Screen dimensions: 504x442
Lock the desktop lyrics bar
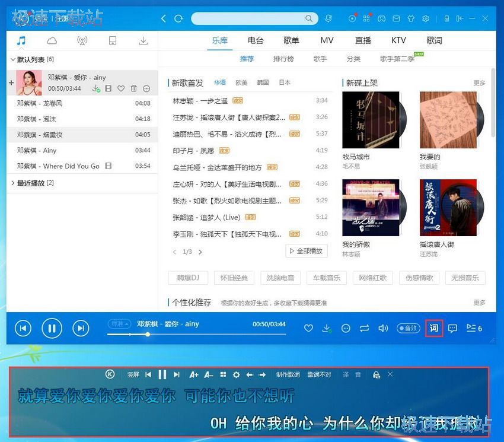tap(377, 375)
